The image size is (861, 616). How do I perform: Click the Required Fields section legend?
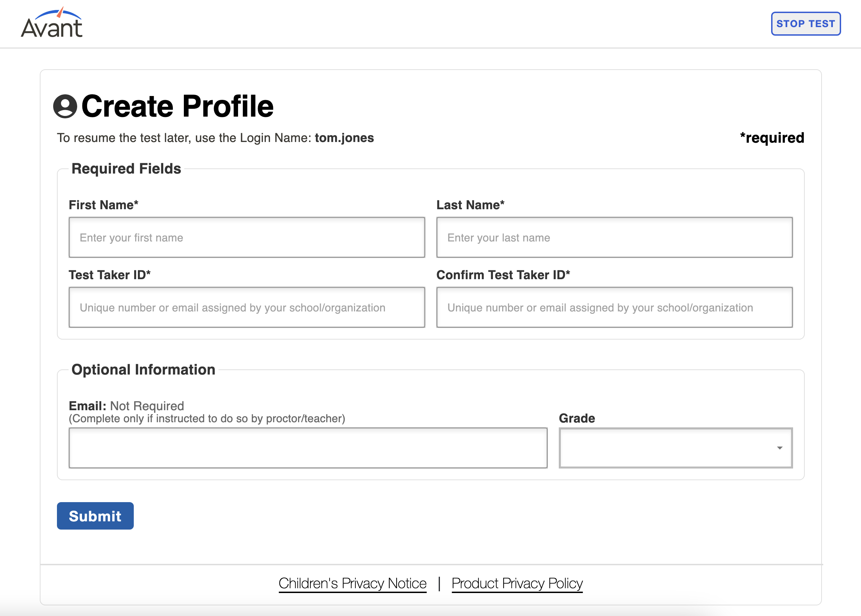click(x=126, y=169)
